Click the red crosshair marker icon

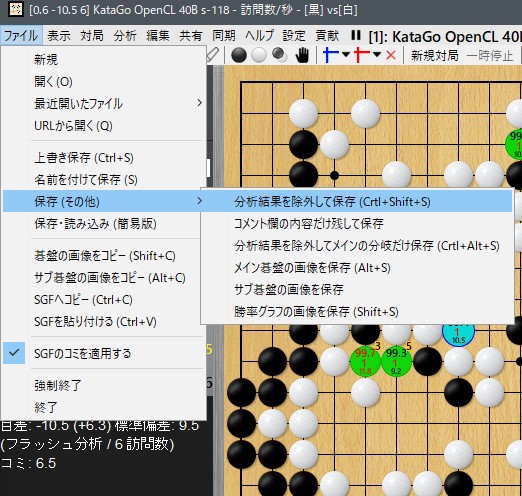point(362,55)
